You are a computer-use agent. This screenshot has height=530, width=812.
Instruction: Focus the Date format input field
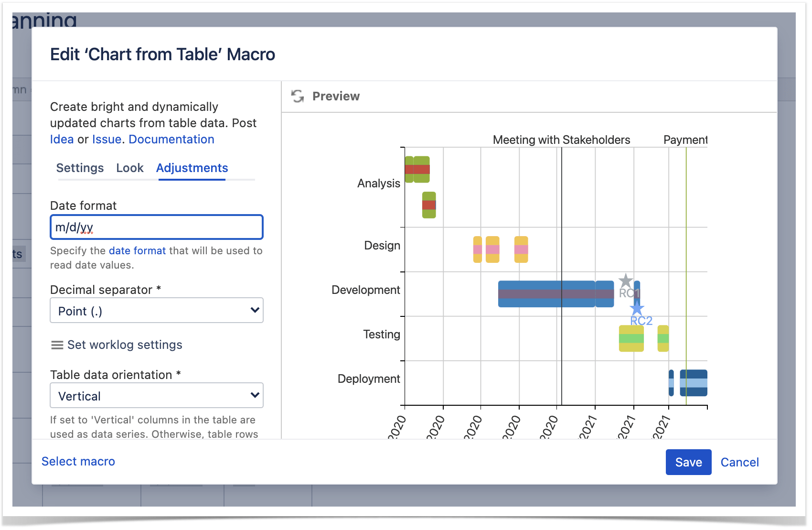pos(157,227)
